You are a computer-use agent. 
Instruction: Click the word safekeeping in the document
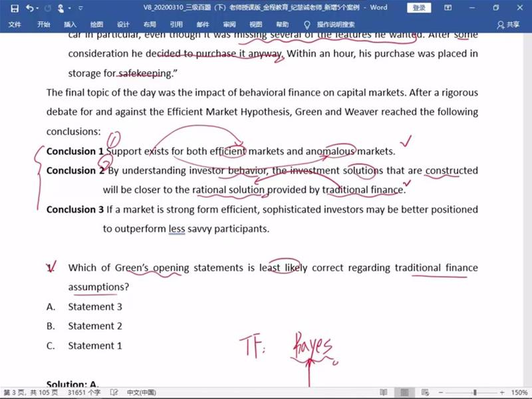coord(145,74)
